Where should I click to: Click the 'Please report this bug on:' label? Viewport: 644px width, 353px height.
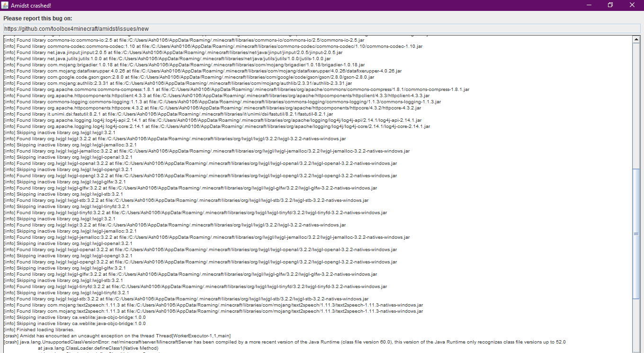point(38,18)
